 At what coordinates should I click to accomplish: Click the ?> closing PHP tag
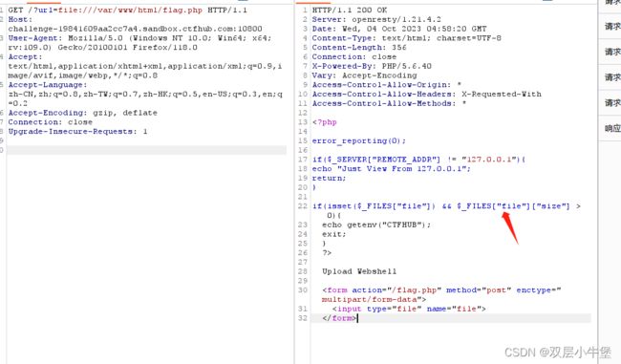click(327, 253)
